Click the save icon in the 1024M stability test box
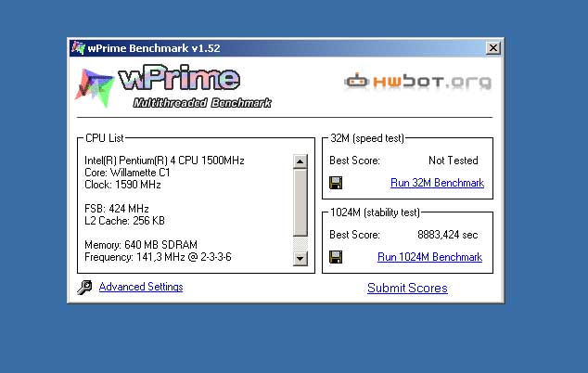588x373 pixels. [x=336, y=257]
